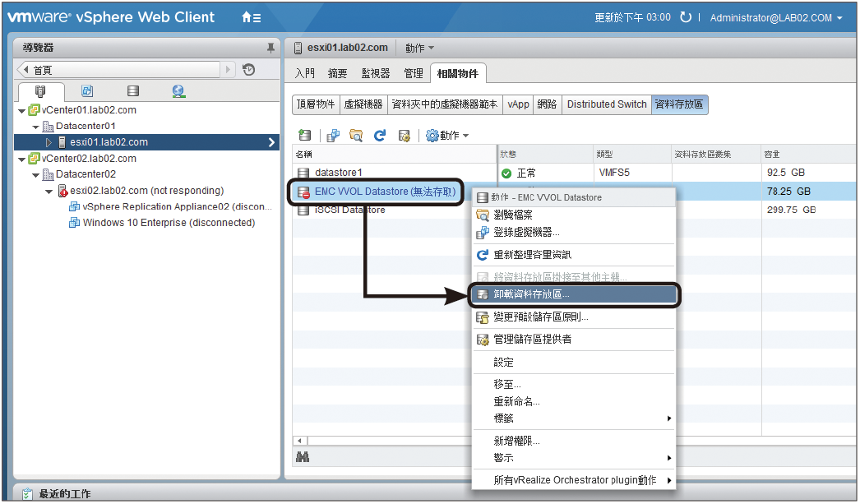Switch to Storage navigator tab

coord(133,91)
